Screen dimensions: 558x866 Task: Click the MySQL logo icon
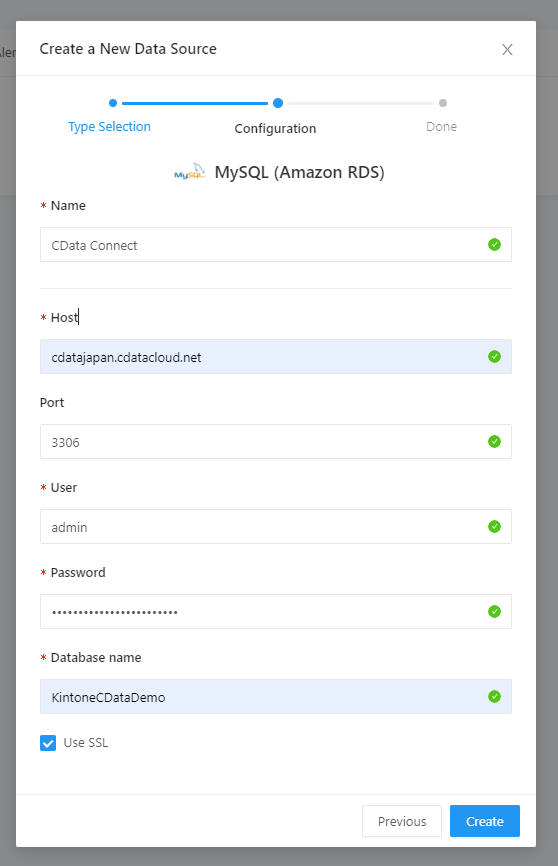(x=189, y=172)
